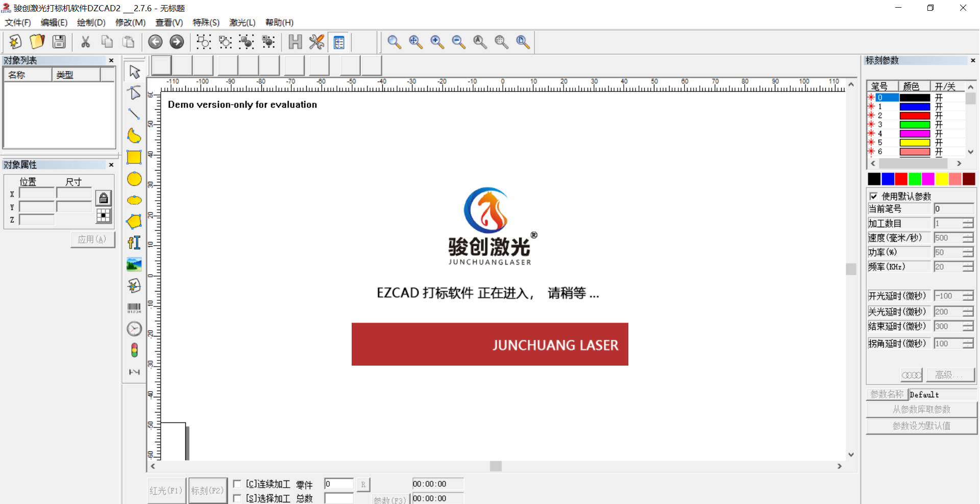Toggle 使用默认参数 checkbox

click(x=873, y=196)
